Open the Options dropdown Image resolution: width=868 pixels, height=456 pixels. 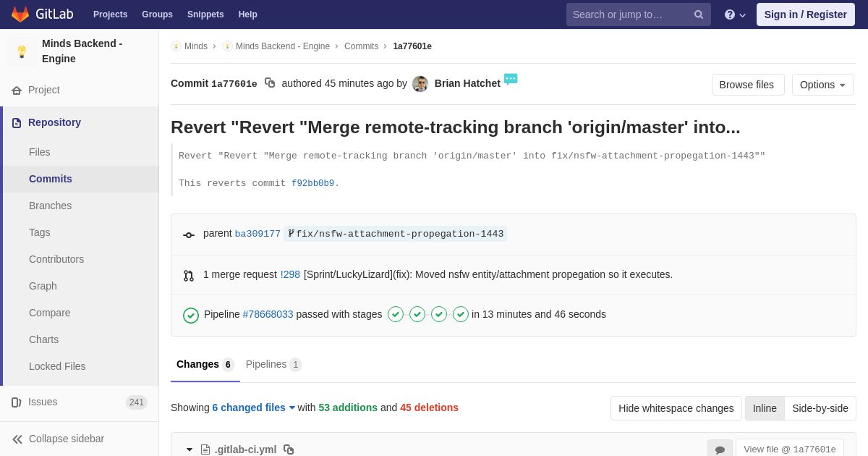click(822, 85)
